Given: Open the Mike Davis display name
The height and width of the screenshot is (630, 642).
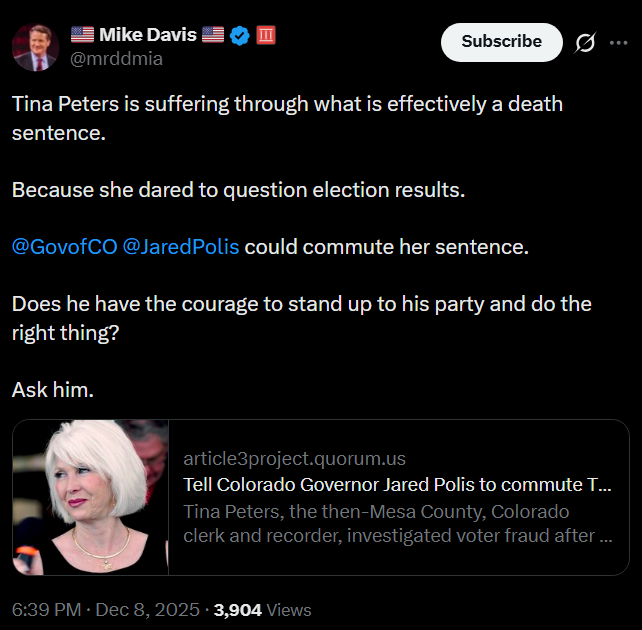Looking at the screenshot, I should 147,36.
